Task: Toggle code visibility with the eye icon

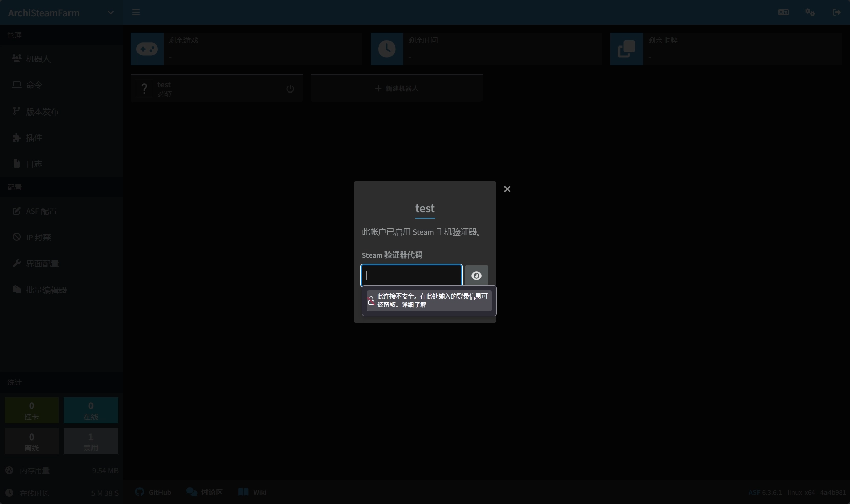Action: click(476, 276)
